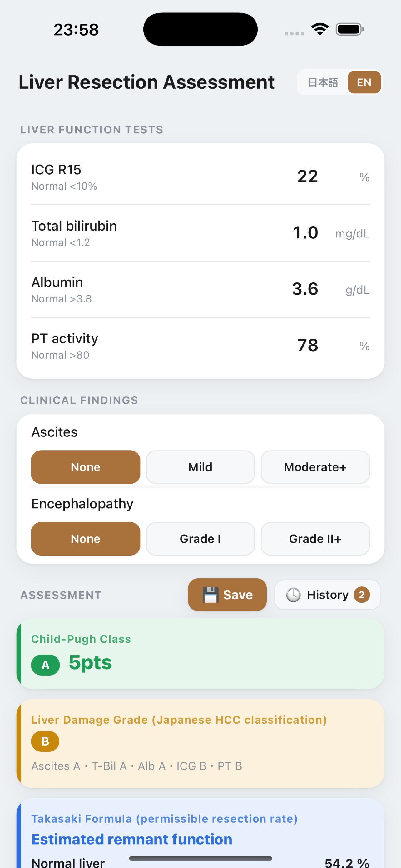Tap the battery status icon

click(349, 29)
